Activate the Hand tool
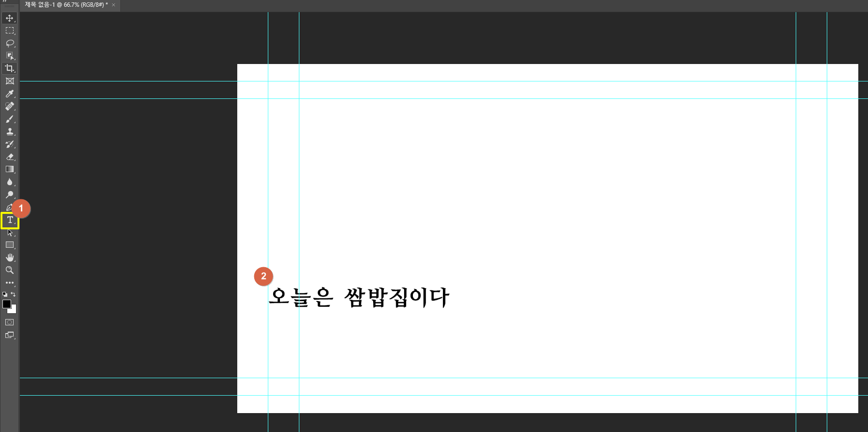Image resolution: width=868 pixels, height=432 pixels. coord(10,257)
